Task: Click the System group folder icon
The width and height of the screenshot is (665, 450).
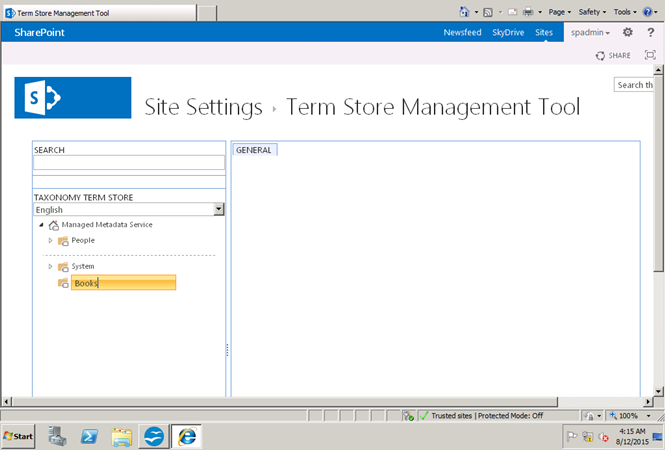Action: tap(63, 267)
